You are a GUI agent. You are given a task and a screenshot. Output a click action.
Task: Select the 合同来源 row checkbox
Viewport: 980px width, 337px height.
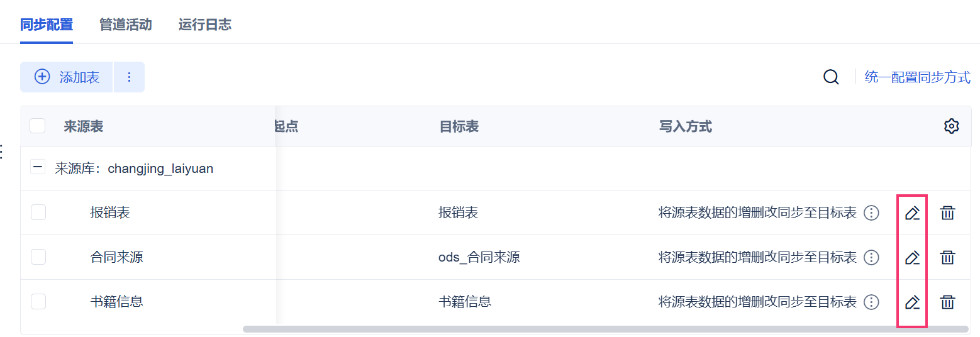(38, 257)
